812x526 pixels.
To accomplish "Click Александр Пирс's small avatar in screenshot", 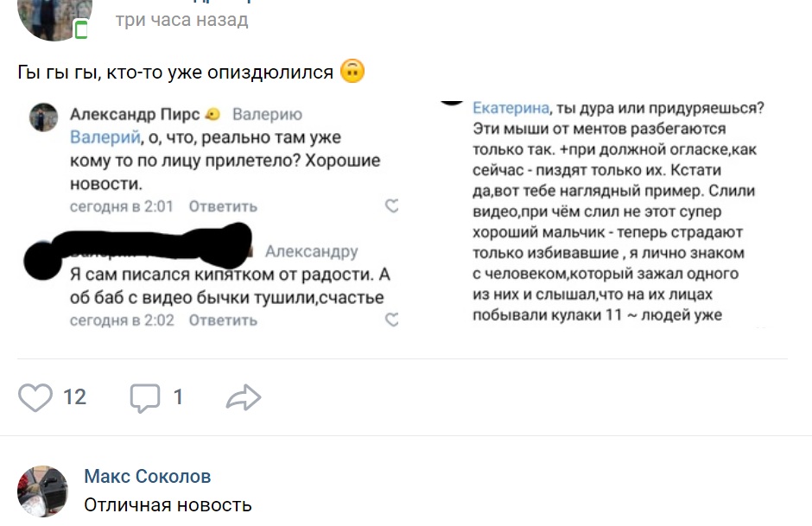I will pyautogui.click(x=44, y=117).
